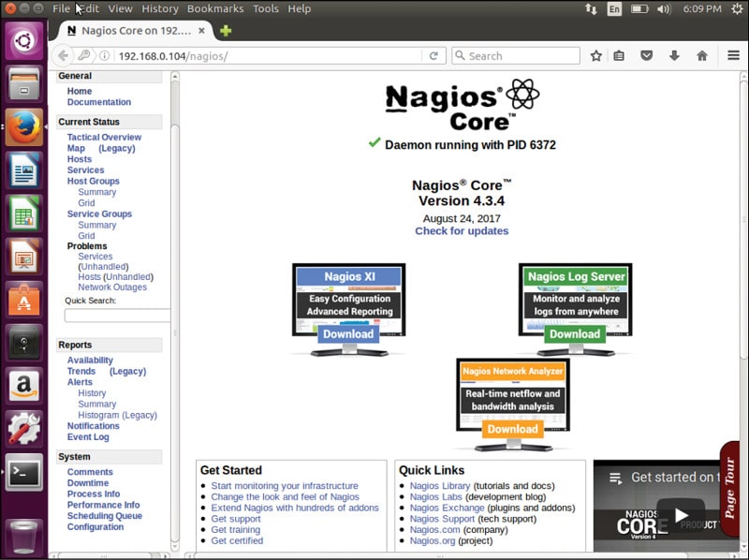Download Nagios Log Server button

574,334
